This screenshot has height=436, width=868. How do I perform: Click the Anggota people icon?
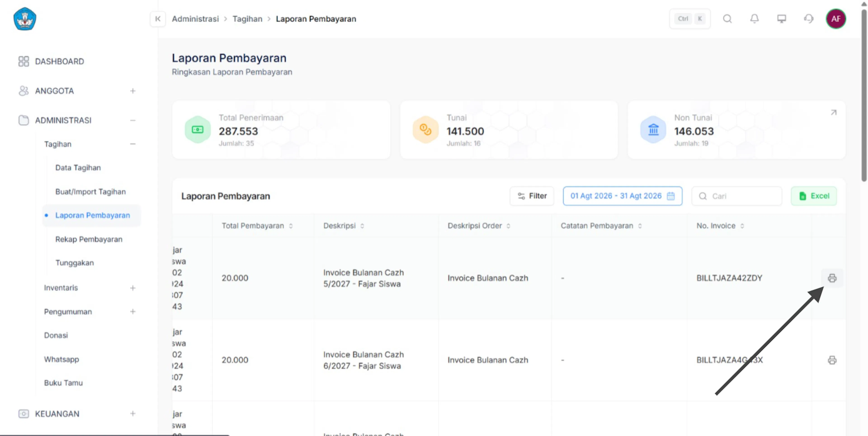click(x=24, y=91)
